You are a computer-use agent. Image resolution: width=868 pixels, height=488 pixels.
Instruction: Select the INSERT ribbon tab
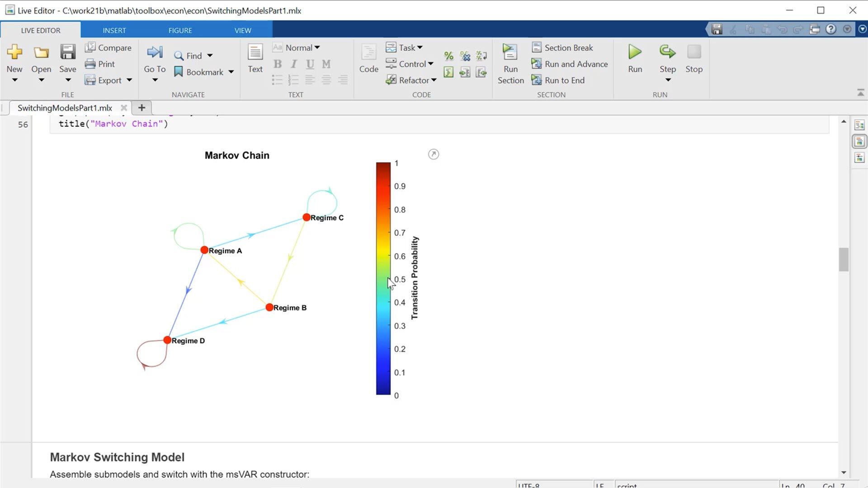click(x=114, y=30)
